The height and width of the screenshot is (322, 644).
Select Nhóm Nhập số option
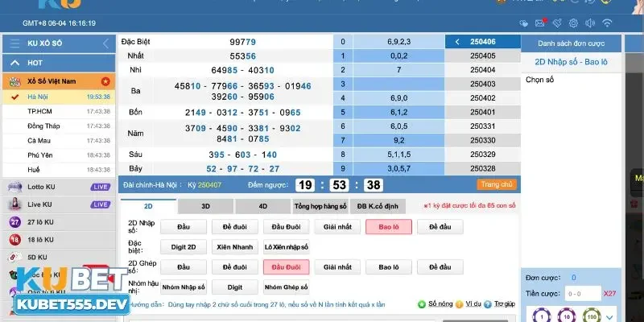tap(184, 287)
